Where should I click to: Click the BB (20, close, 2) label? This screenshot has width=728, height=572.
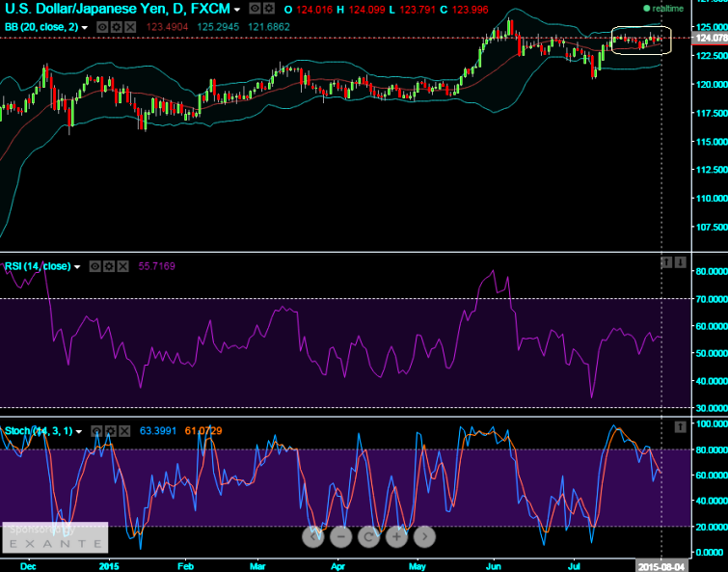tap(41, 27)
